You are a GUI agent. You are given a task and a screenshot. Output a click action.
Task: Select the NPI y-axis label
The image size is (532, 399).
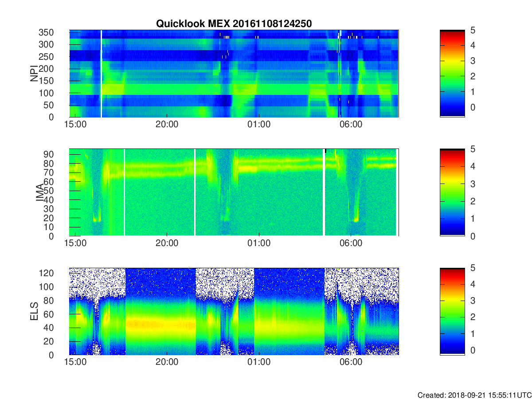coord(34,74)
